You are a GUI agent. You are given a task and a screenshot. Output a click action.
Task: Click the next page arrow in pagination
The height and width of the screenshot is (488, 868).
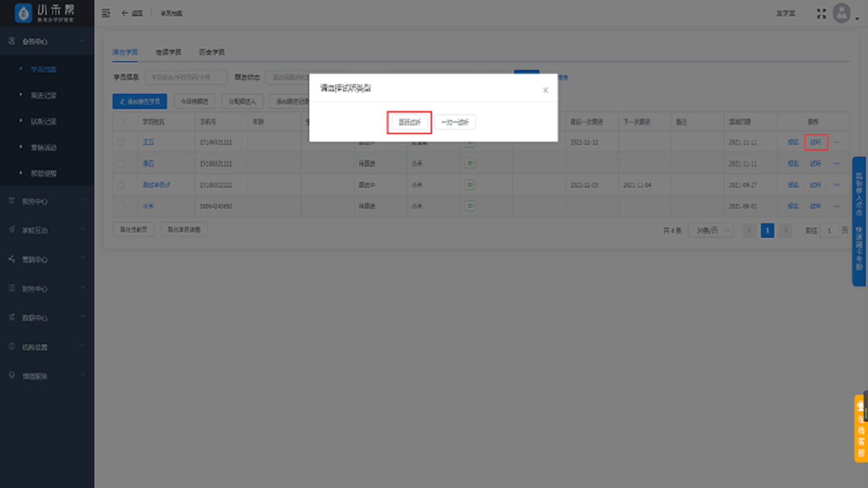click(785, 230)
